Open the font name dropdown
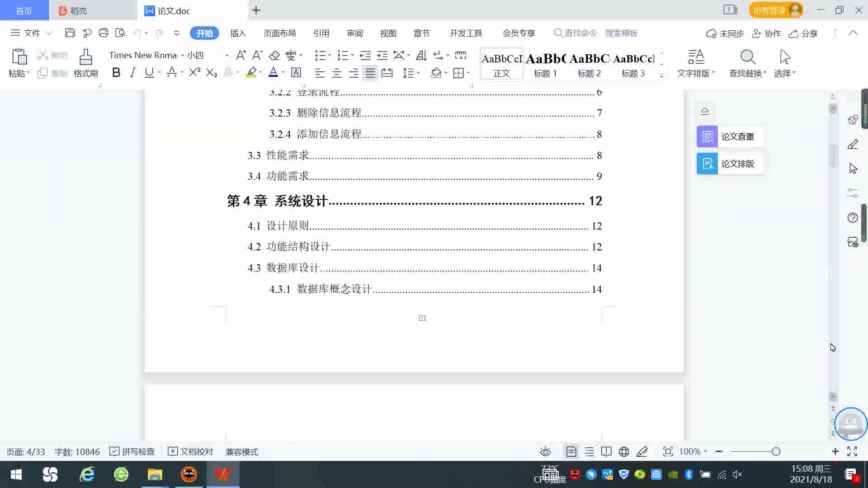868x488 pixels. tap(183, 56)
